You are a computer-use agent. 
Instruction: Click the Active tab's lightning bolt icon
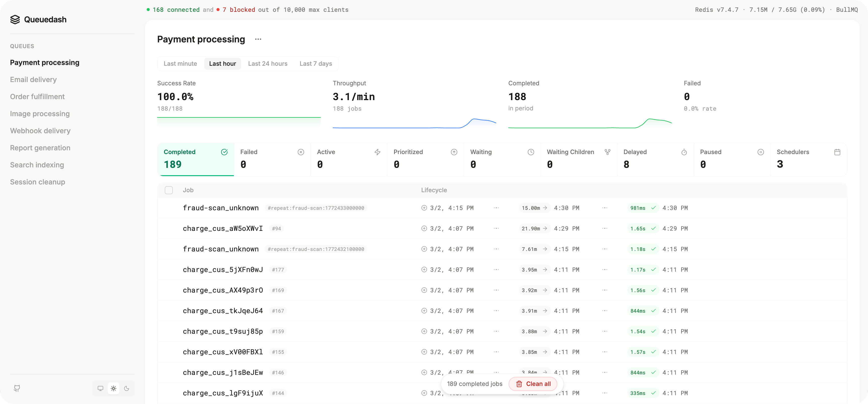point(377,152)
